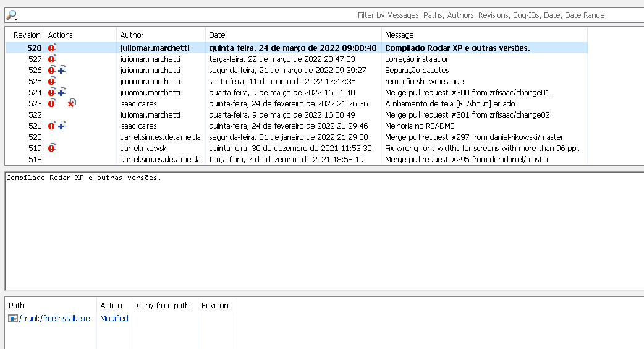Click inside the commit message text pane

click(x=324, y=231)
